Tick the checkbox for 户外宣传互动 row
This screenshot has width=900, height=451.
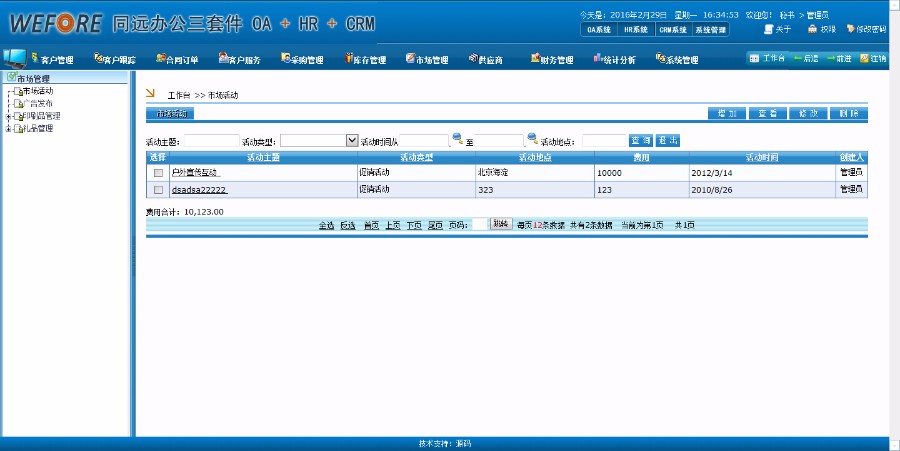click(x=158, y=173)
